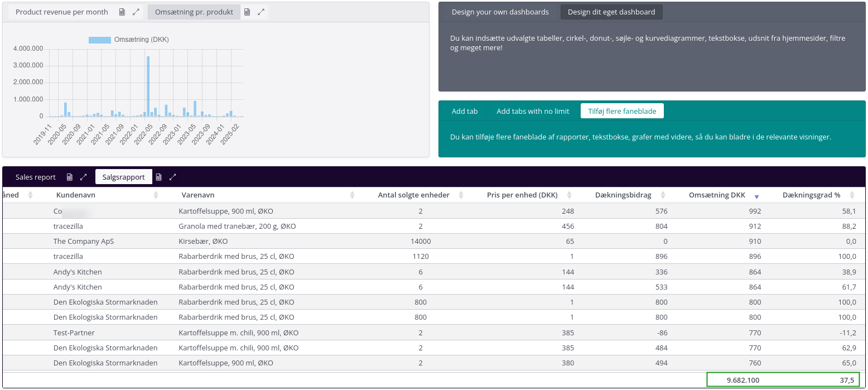Open the Design your own dashboards tab
Viewport: 868px width, 390px height.
tap(500, 12)
